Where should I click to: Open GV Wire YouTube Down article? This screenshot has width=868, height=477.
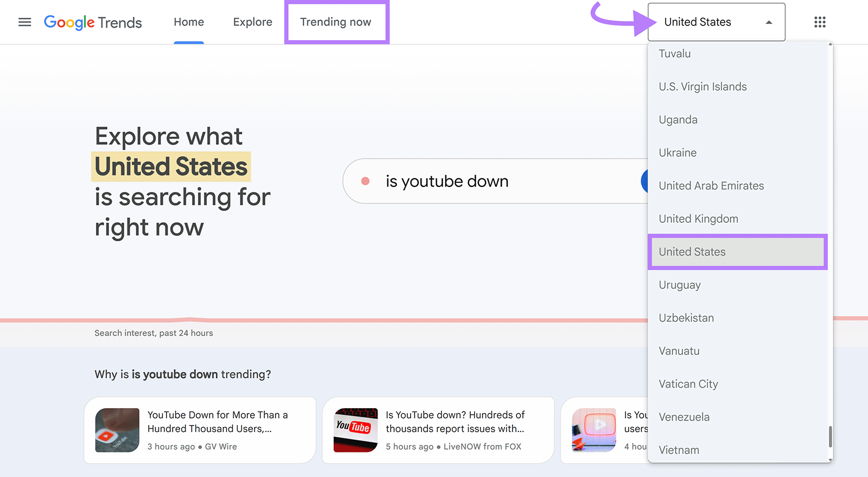tap(217, 422)
